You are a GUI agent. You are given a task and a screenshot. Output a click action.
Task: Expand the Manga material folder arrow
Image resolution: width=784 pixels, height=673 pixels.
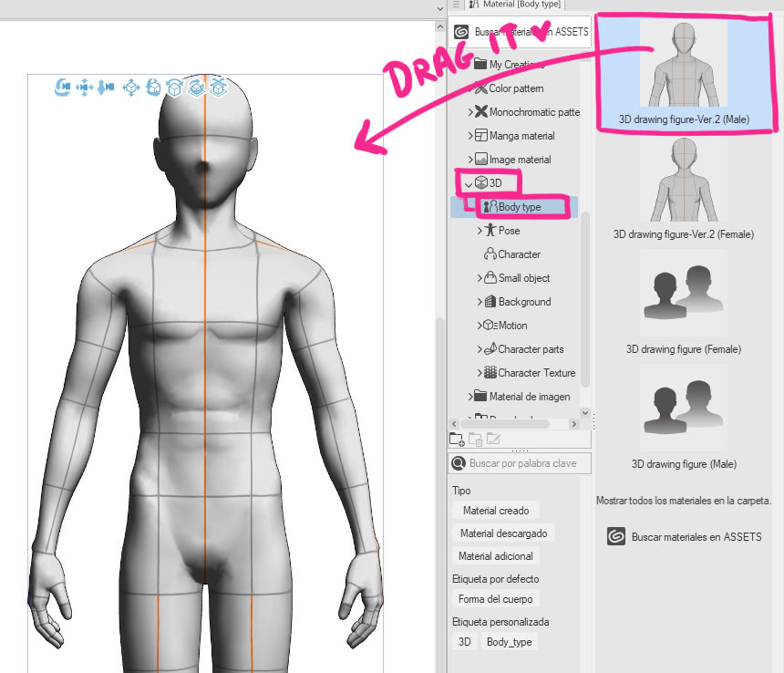470,136
